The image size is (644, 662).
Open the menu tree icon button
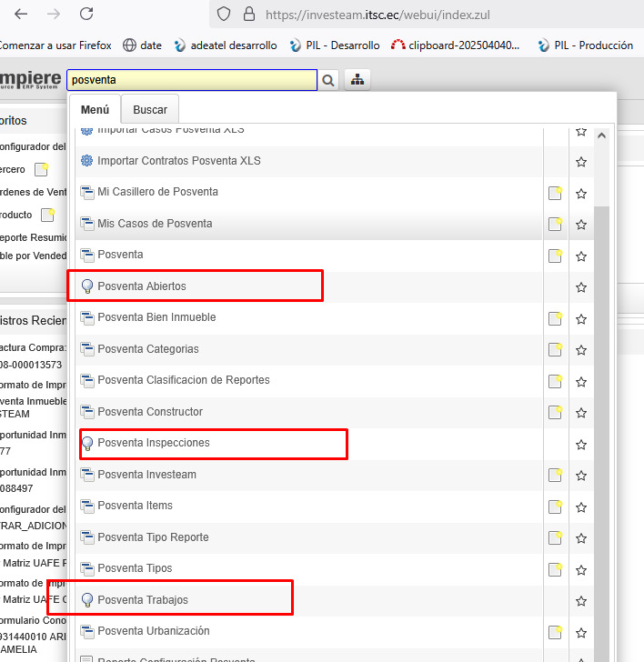click(x=357, y=80)
